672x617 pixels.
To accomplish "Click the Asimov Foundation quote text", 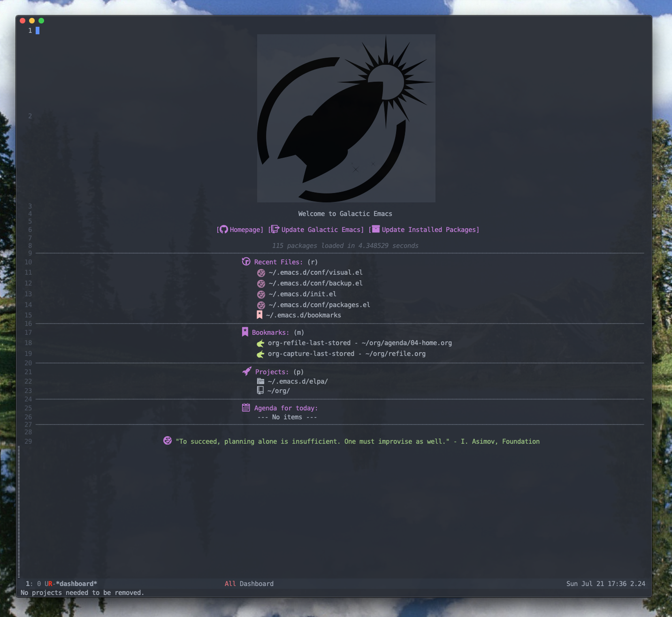I will coord(358,441).
